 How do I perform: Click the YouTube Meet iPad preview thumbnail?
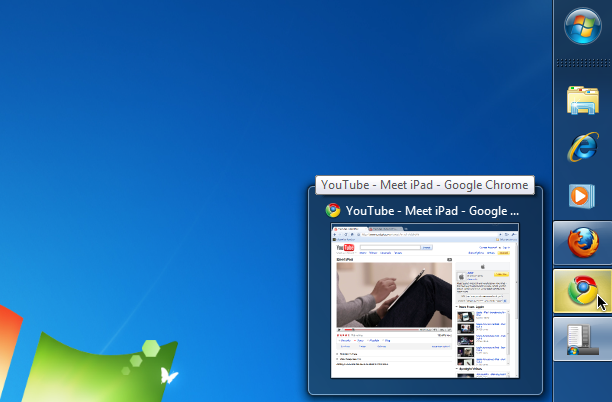click(x=425, y=301)
